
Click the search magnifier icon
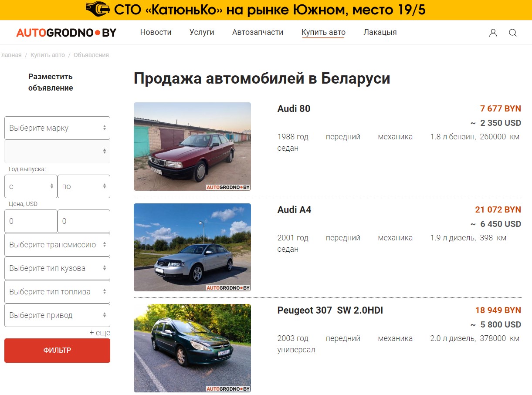point(513,33)
